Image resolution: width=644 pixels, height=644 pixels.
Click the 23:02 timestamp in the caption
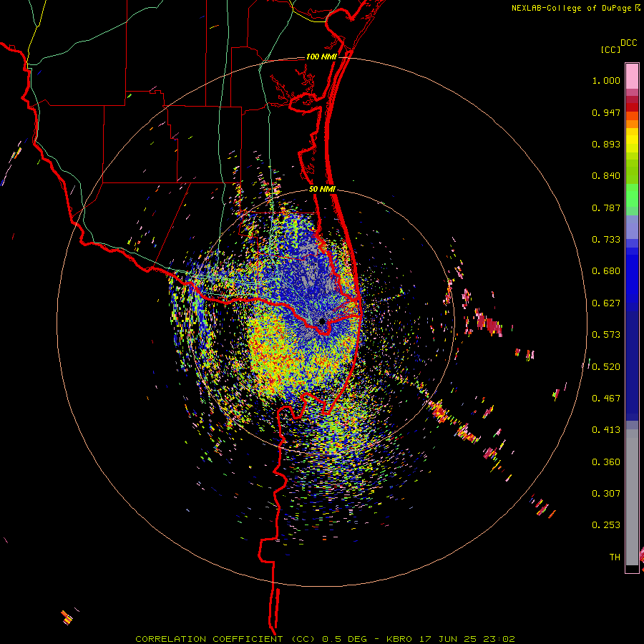(x=499, y=639)
